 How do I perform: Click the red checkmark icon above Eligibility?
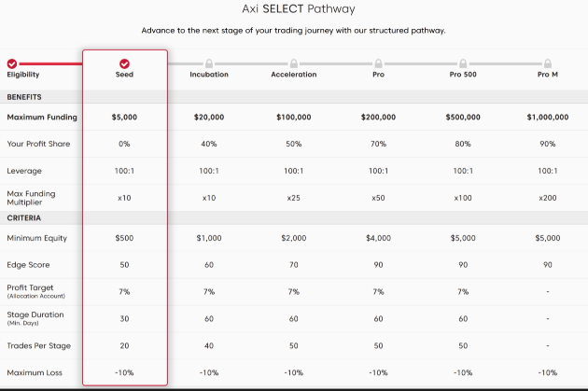pyautogui.click(x=11, y=63)
